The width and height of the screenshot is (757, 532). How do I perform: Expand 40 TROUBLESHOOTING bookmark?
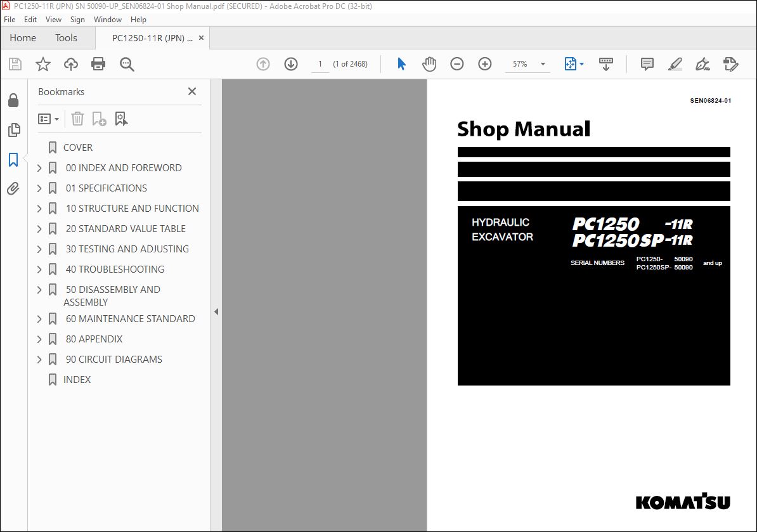[x=39, y=269]
